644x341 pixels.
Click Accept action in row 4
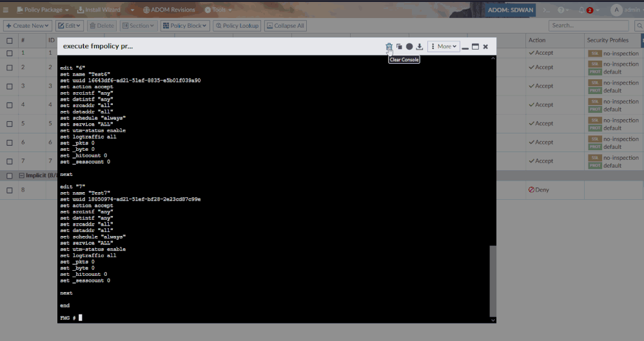pyautogui.click(x=541, y=105)
